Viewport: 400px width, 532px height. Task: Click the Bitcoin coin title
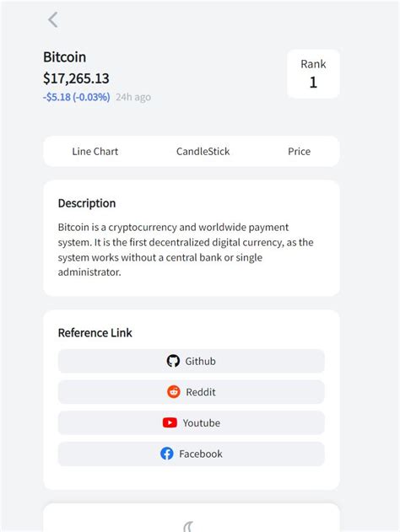pyautogui.click(x=64, y=57)
